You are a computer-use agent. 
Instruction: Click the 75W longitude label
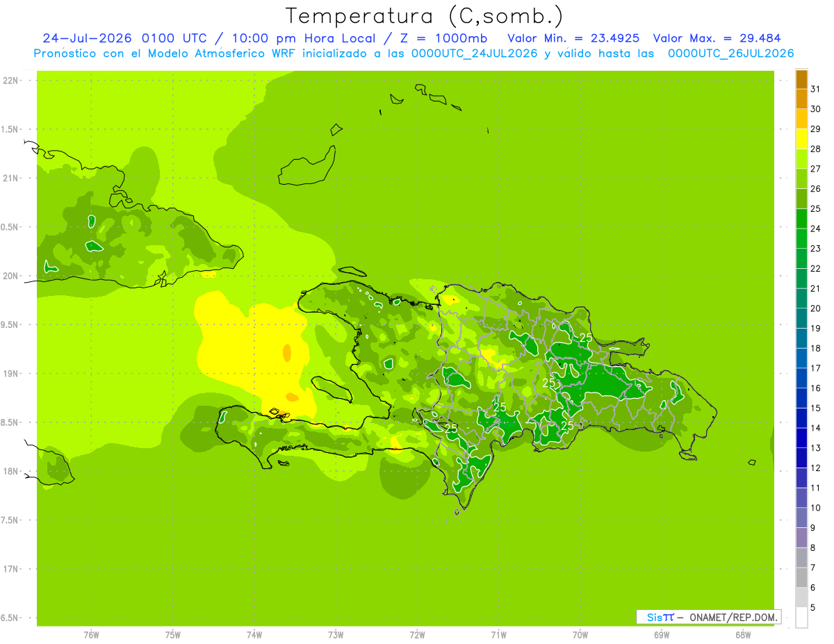pyautogui.click(x=172, y=635)
